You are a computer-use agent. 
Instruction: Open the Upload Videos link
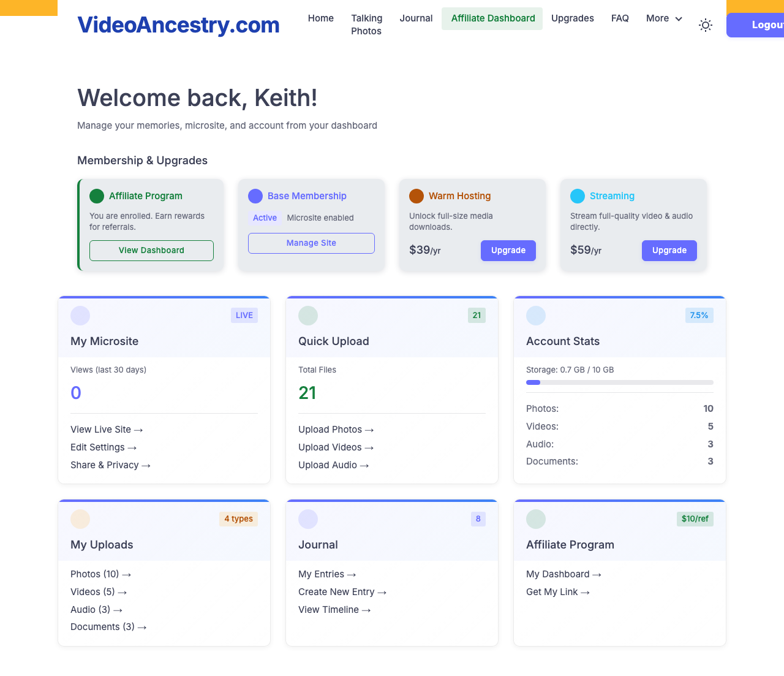(x=336, y=447)
